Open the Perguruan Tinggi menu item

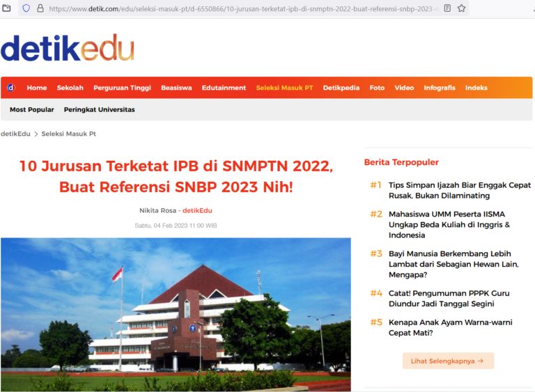click(122, 88)
